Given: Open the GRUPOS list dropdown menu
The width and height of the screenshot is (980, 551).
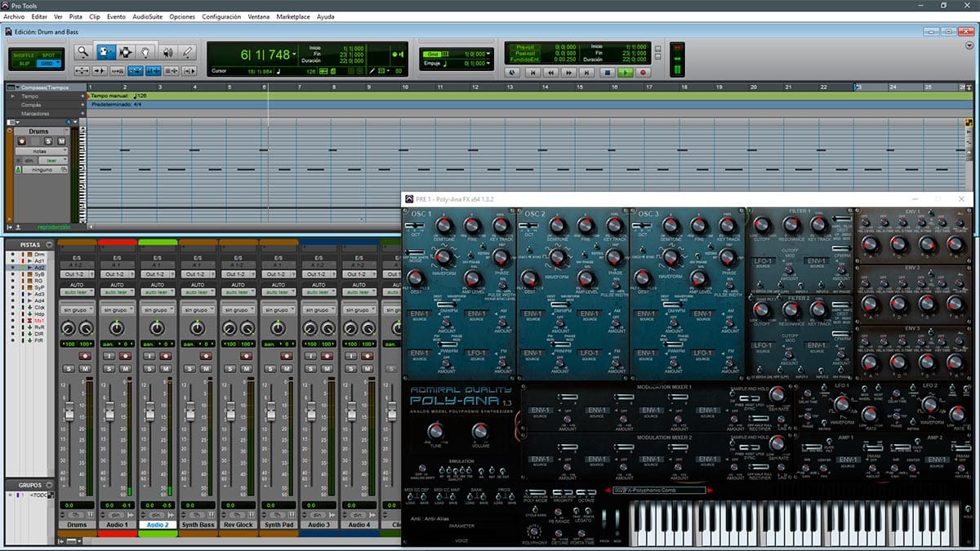Looking at the screenshot, I should (x=51, y=485).
